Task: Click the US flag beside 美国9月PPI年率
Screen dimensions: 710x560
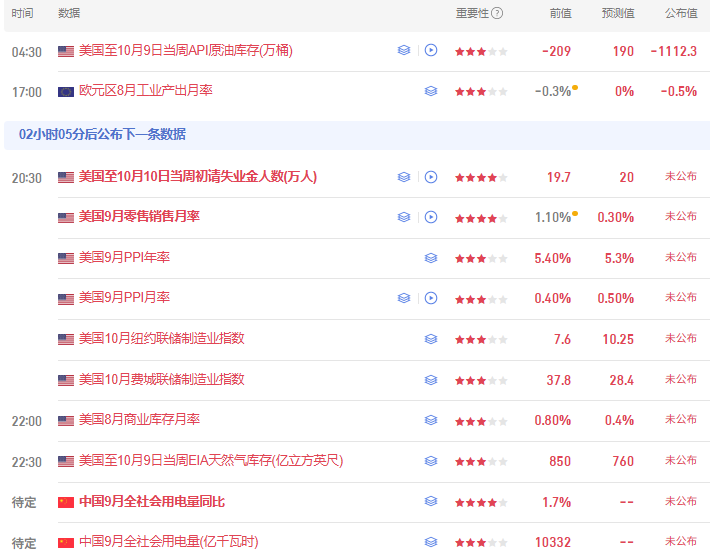Action: coord(66,258)
